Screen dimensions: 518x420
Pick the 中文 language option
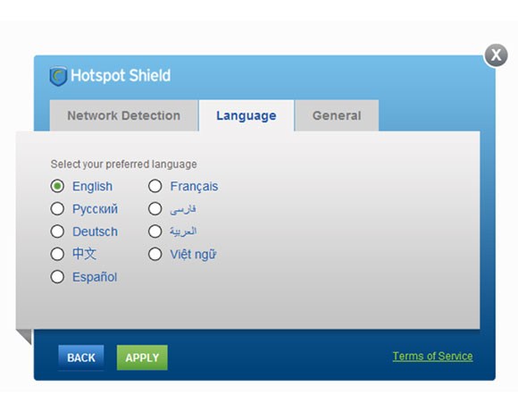57,254
